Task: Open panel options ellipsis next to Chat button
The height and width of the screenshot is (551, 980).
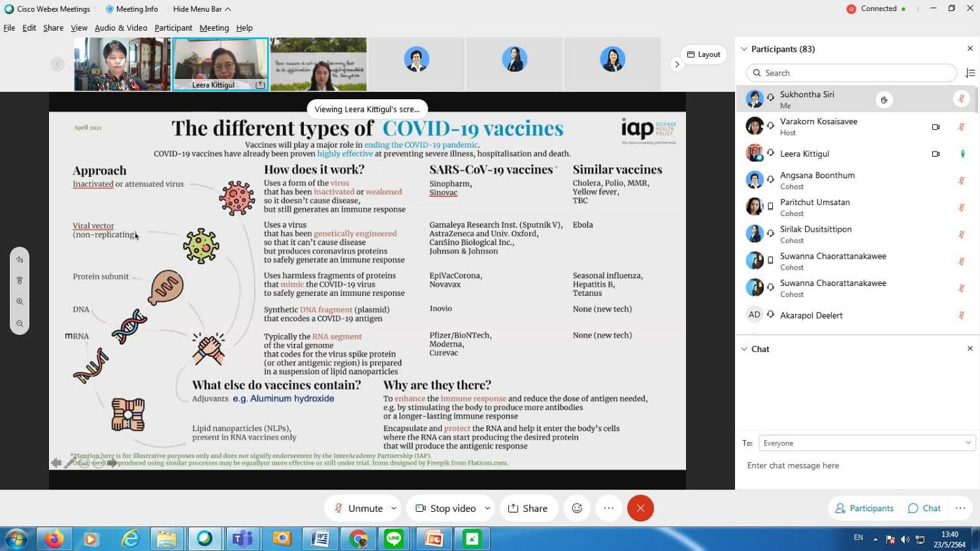Action: click(x=960, y=508)
